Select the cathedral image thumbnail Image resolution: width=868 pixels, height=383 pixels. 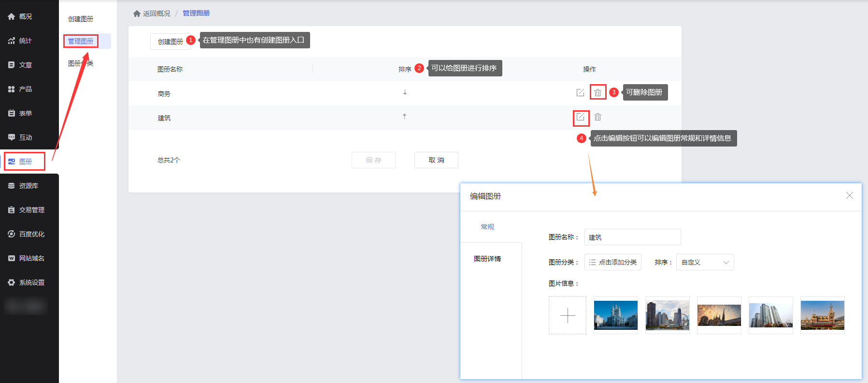point(616,315)
